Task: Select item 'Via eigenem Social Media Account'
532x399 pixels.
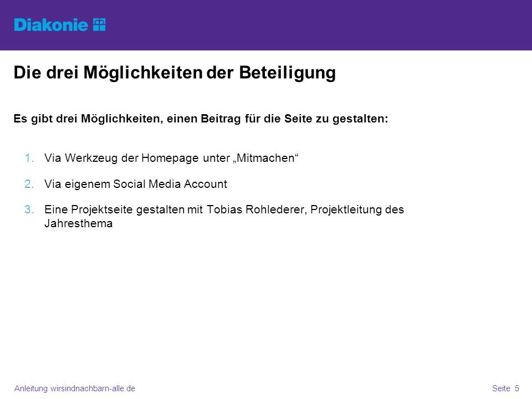Action: coord(136,184)
